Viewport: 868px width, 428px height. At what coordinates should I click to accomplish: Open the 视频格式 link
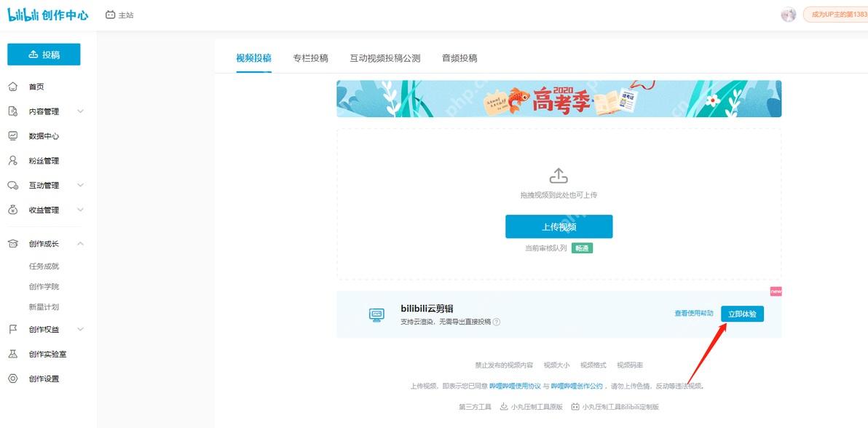[x=593, y=365]
